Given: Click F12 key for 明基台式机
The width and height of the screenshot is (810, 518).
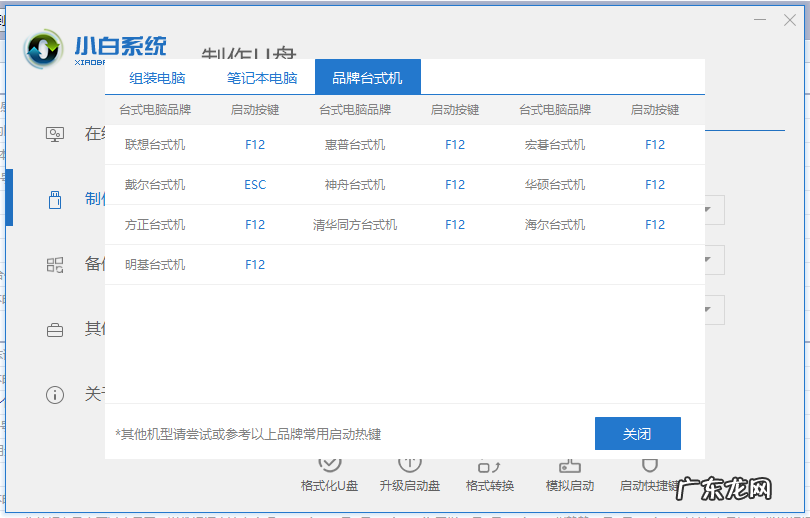Looking at the screenshot, I should pyautogui.click(x=255, y=265).
